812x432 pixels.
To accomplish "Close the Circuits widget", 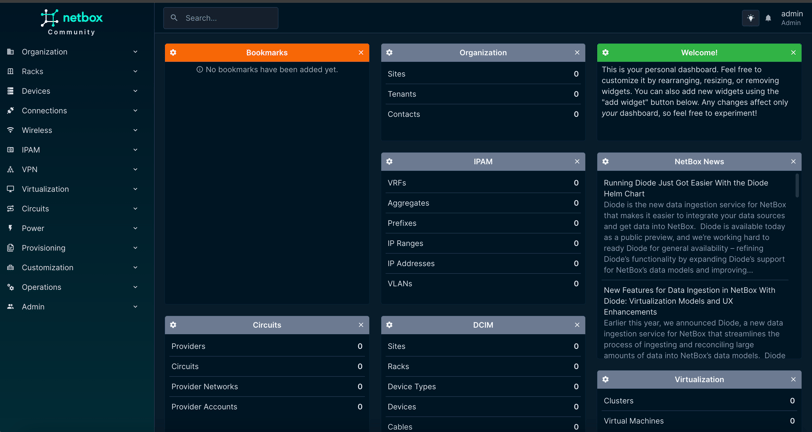I will (361, 325).
